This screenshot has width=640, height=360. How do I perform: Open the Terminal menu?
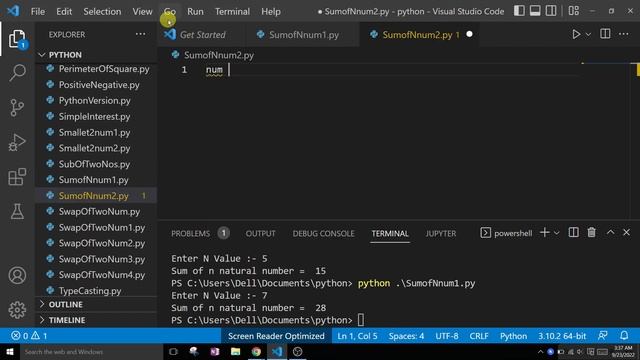pyautogui.click(x=232, y=11)
